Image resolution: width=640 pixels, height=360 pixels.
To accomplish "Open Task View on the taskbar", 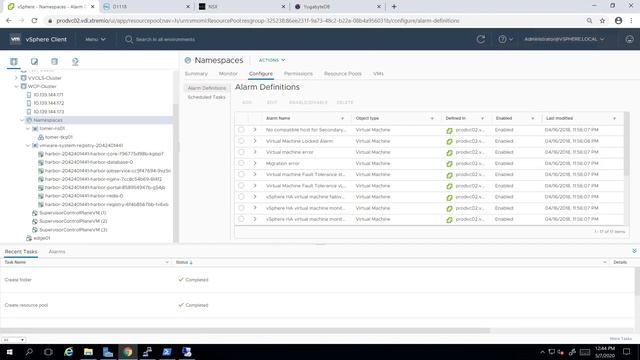I will pyautogui.click(x=48, y=352).
